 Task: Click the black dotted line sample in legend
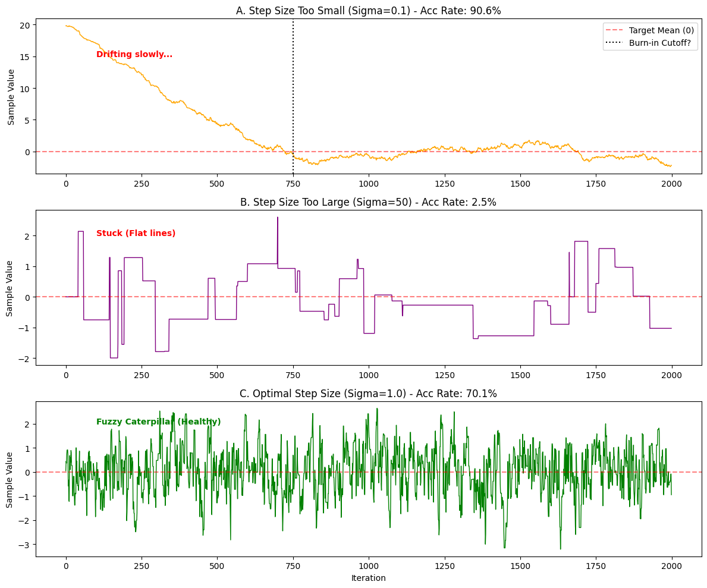tap(616, 43)
